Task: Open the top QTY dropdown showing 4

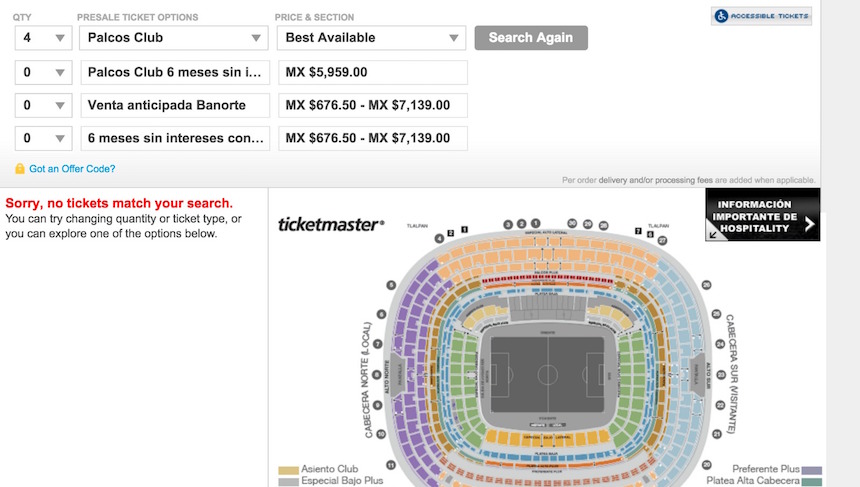Action: [44, 38]
